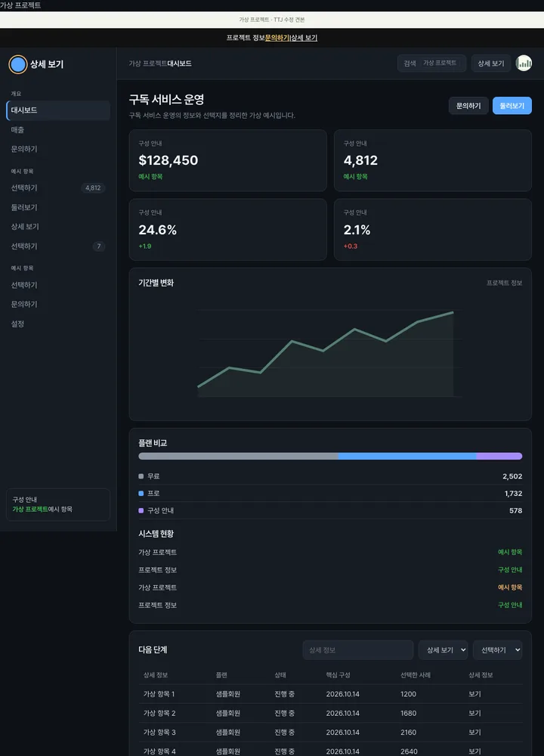544x756 pixels.
Task: Click the gray segment of the plan bar
Action: pyautogui.click(x=239, y=456)
